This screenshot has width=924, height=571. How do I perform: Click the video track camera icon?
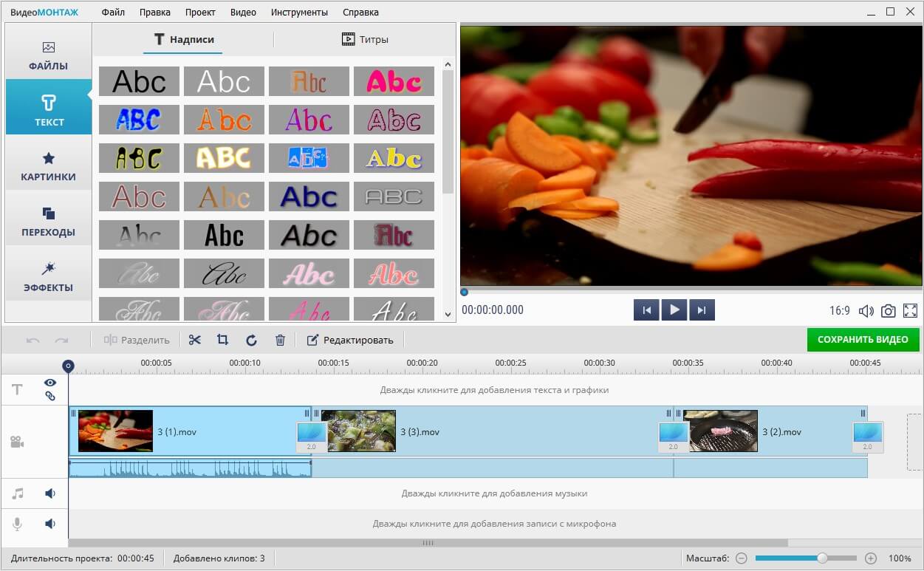click(x=17, y=442)
